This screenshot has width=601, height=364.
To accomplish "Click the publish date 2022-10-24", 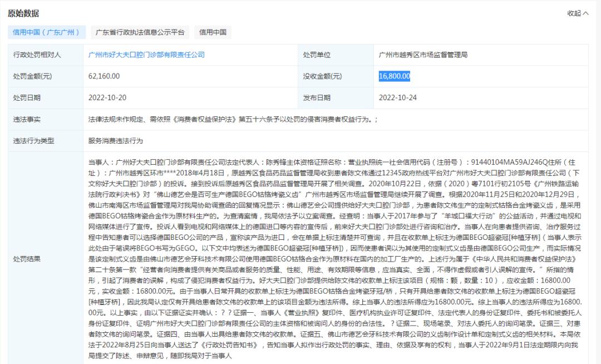I will [398, 97].
